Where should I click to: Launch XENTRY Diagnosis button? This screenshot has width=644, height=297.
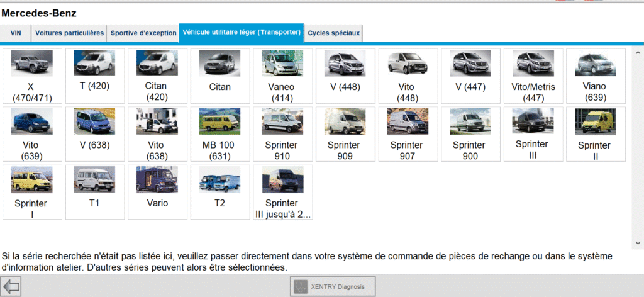click(x=333, y=287)
